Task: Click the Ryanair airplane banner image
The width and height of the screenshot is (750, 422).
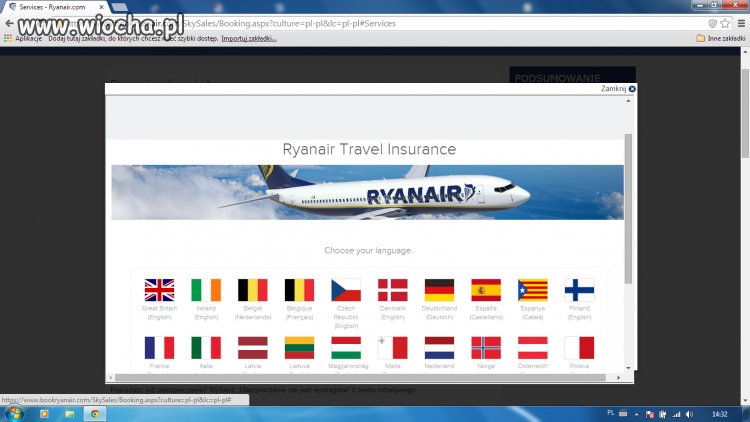Action: 367,192
